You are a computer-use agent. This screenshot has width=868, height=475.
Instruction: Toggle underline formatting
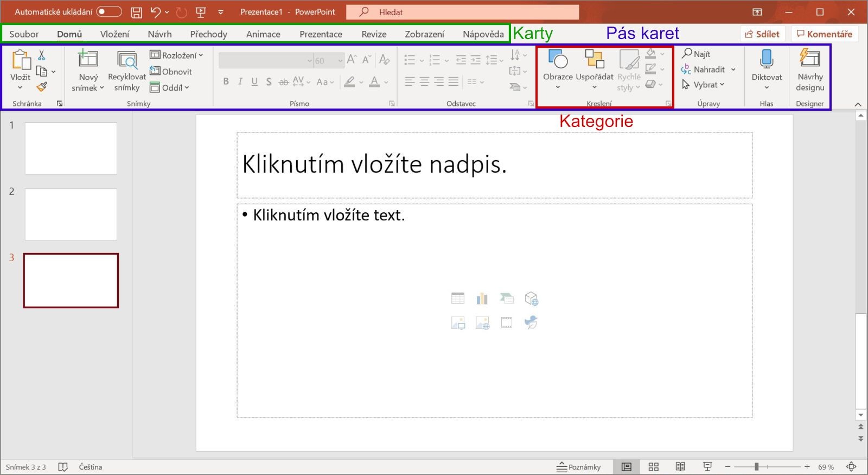coord(254,82)
